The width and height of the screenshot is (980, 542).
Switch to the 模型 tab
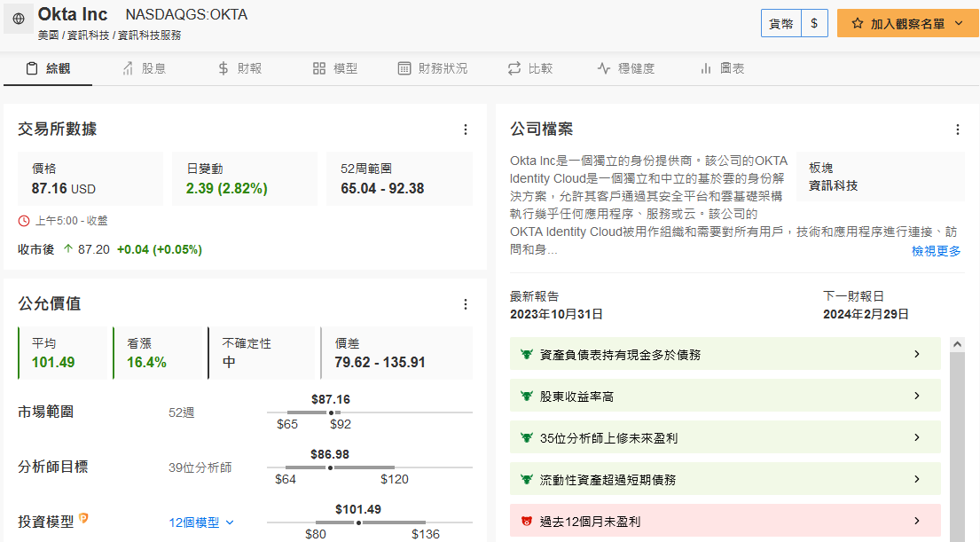[335, 69]
